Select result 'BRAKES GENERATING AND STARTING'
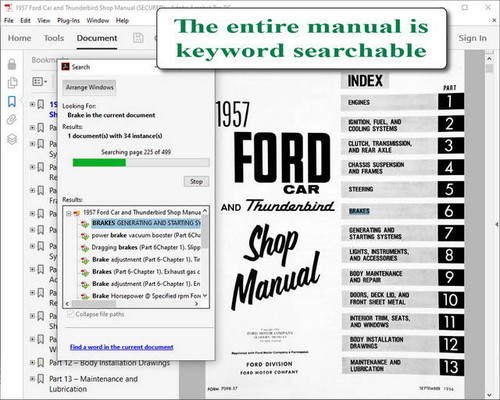500x400 pixels. click(x=146, y=223)
